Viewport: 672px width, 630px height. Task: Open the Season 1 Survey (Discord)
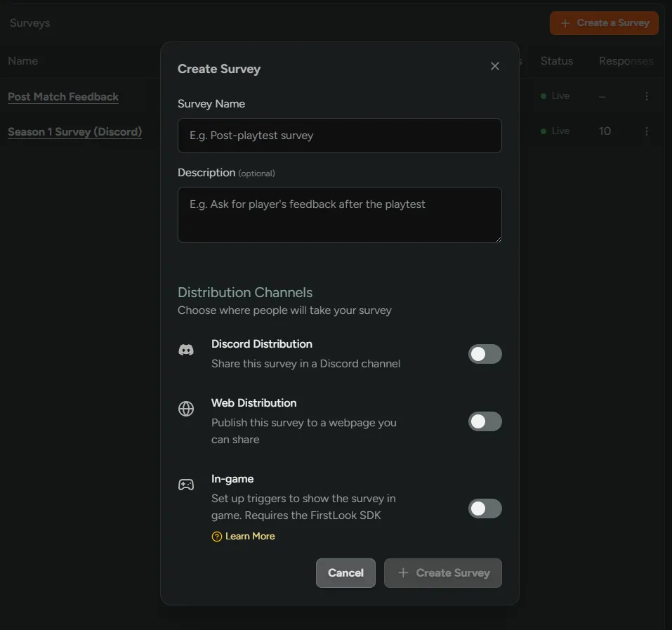pyautogui.click(x=74, y=132)
